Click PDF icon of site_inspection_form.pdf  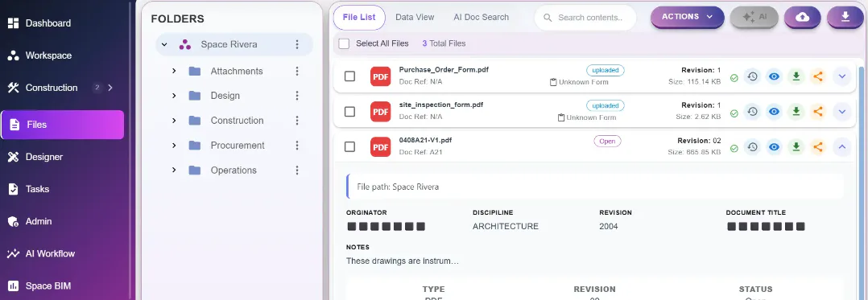click(x=381, y=112)
